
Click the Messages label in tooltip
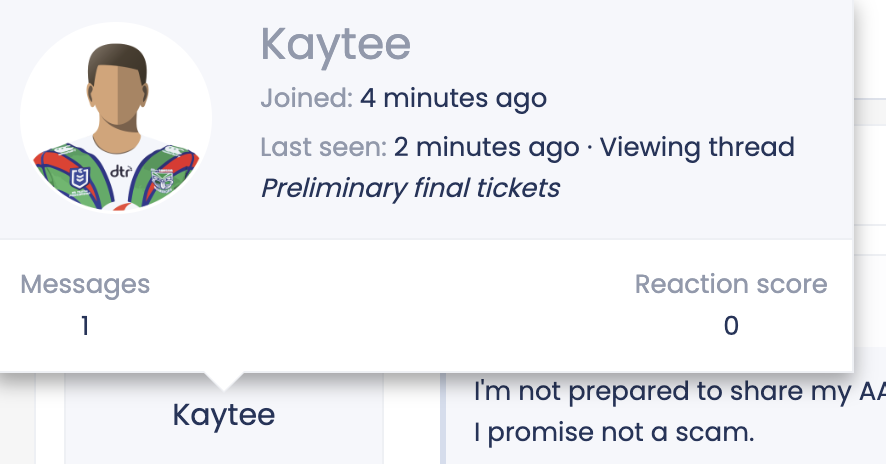click(85, 284)
